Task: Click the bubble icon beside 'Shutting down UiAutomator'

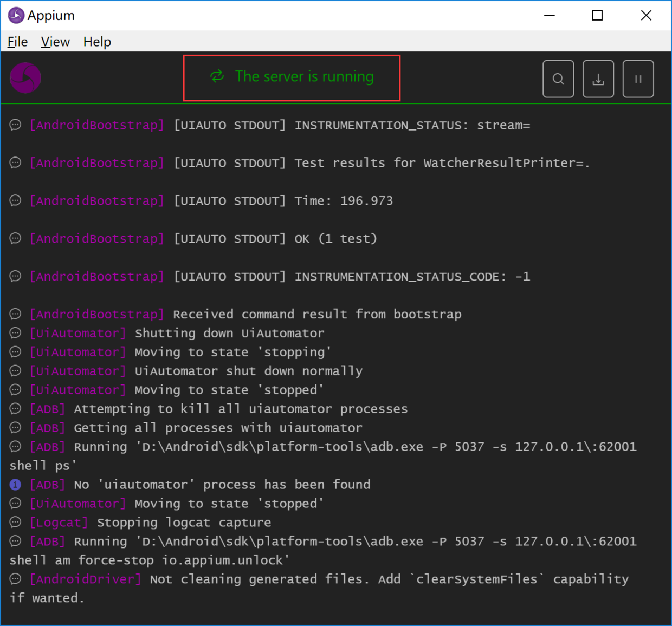Action: click(x=15, y=333)
